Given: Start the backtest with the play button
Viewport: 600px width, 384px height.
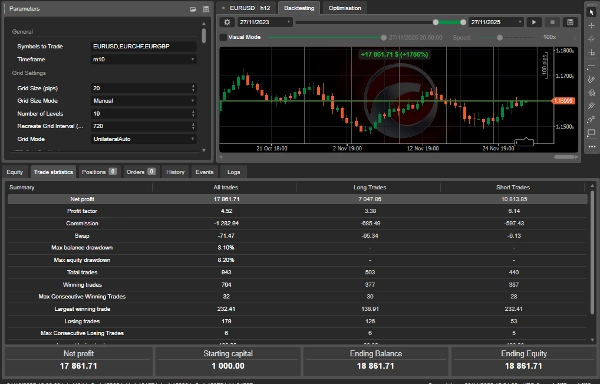Looking at the screenshot, I should (534, 22).
